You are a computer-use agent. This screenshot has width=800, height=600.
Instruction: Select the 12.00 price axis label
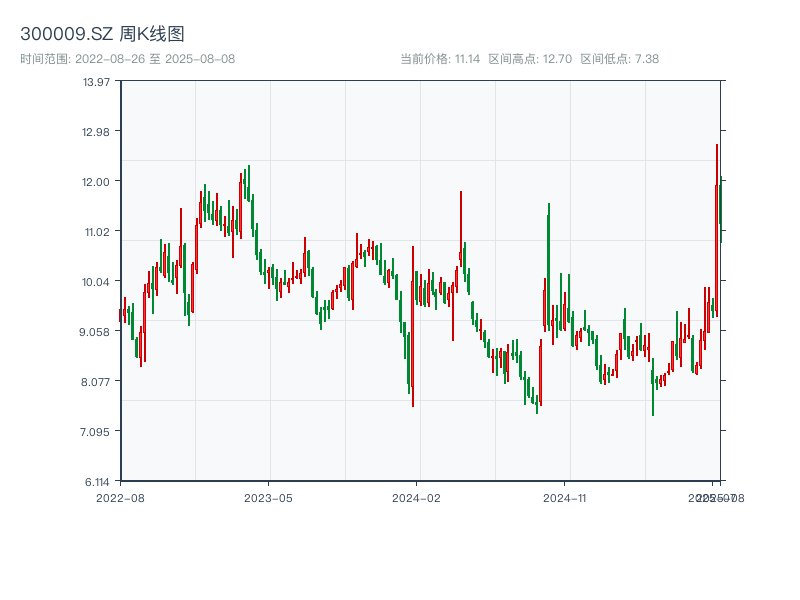coord(96,181)
